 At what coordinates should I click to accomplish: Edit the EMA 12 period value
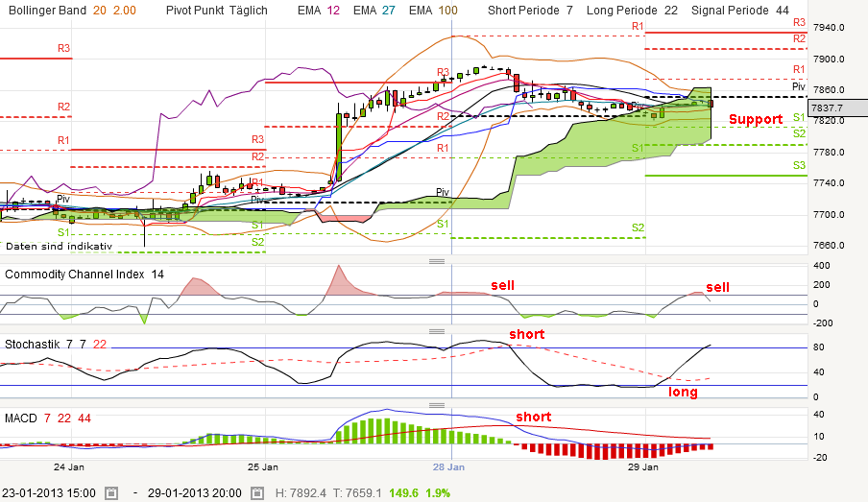point(333,10)
